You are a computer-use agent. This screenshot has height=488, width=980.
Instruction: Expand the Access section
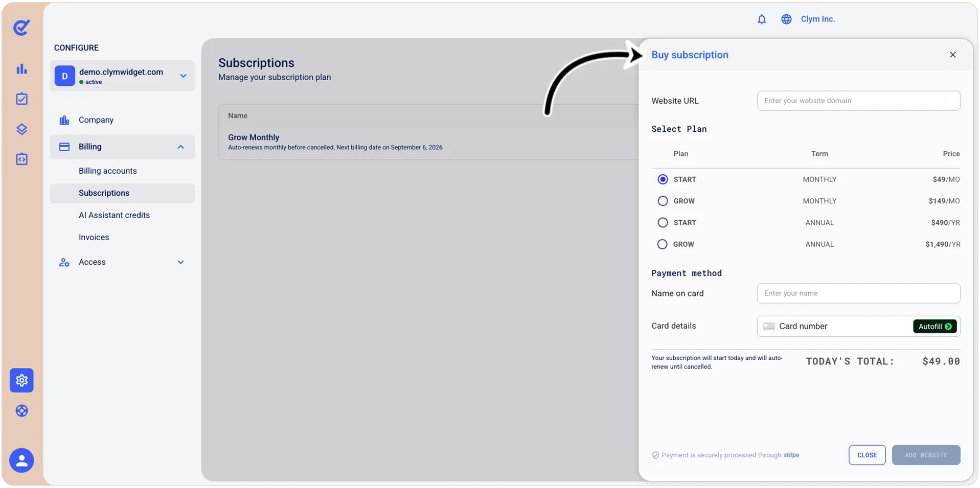coord(180,262)
